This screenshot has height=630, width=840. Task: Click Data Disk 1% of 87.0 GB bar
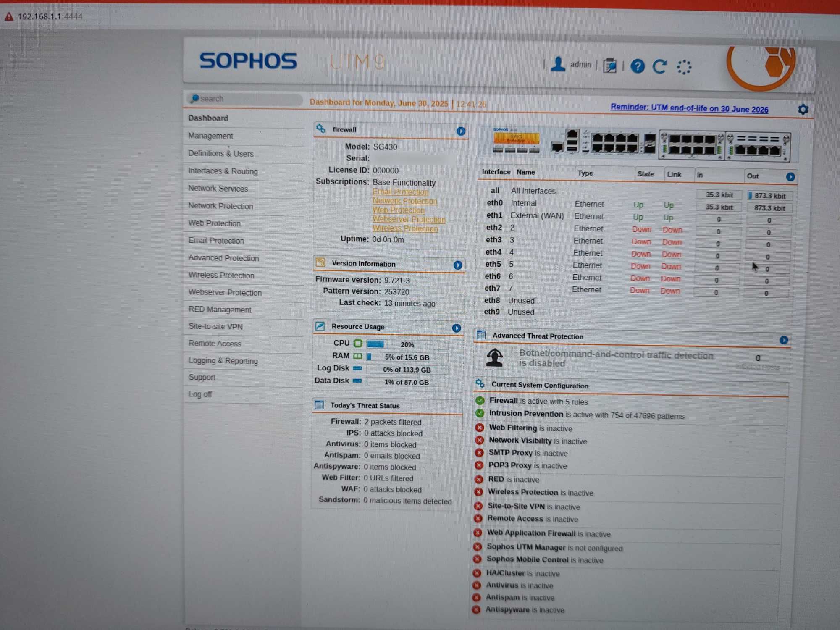coord(406,382)
